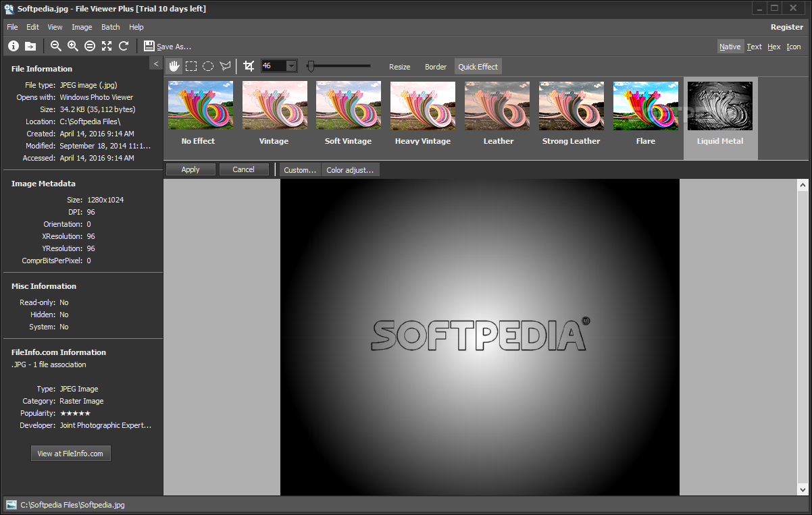Image resolution: width=812 pixels, height=515 pixels.
Task: Open the Border tab
Action: (x=436, y=67)
